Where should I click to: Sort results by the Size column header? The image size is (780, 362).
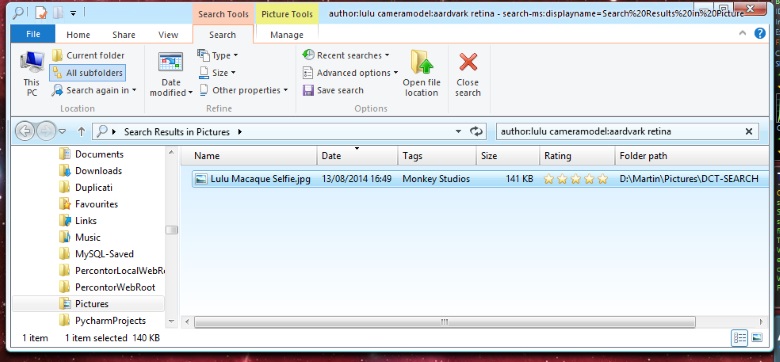[x=507, y=156]
